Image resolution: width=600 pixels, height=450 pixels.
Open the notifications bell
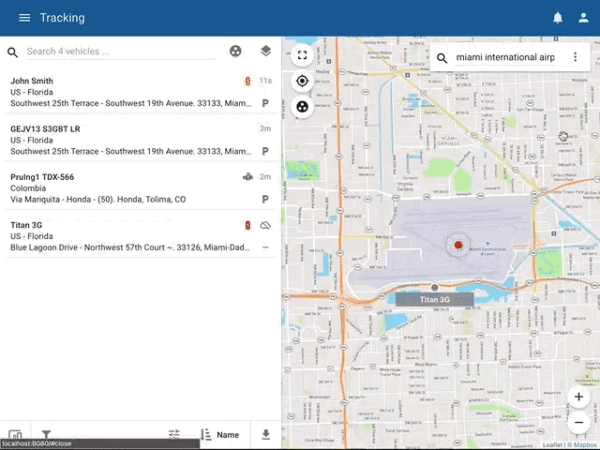pos(558,18)
